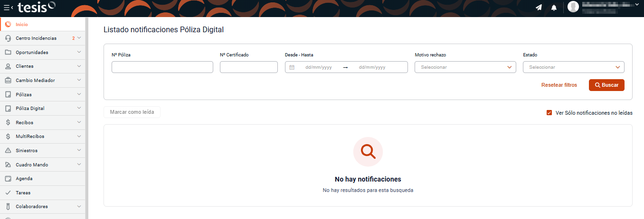Click Marcar como leída button
This screenshot has width=644, height=219.
click(x=132, y=112)
